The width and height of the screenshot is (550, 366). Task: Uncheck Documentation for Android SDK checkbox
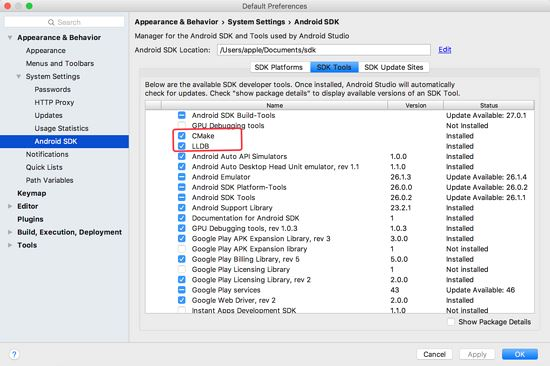(182, 218)
